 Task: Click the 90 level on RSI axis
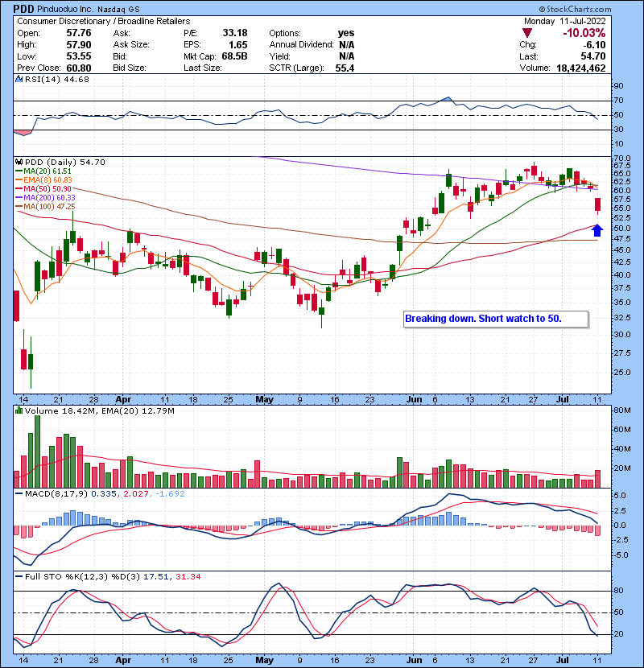(x=618, y=85)
